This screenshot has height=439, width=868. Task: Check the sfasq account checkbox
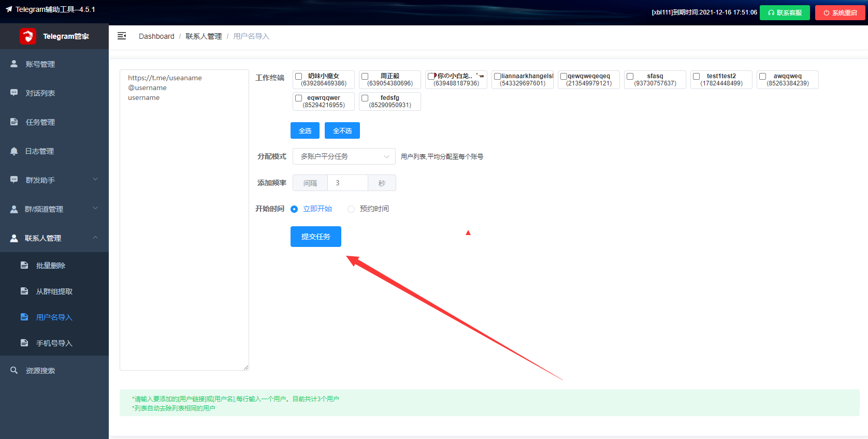point(630,77)
